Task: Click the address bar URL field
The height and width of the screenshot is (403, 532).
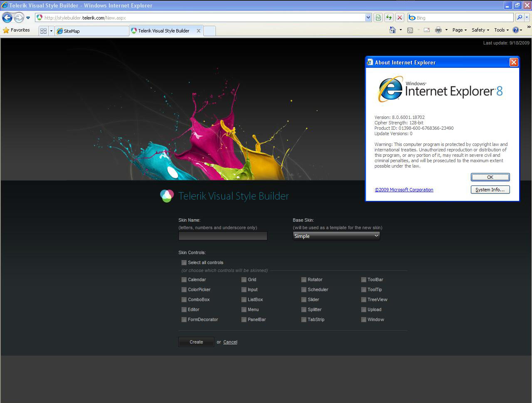Action: 204,17
